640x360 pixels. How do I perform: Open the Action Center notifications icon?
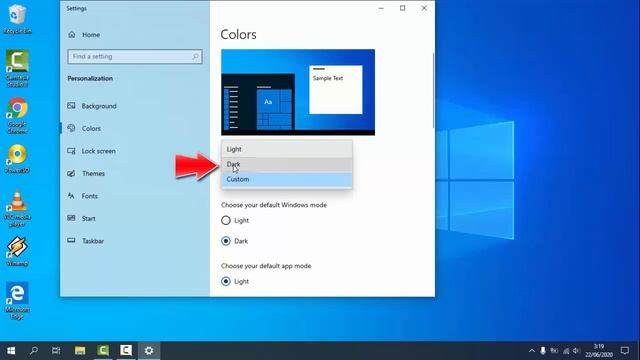[625, 351]
